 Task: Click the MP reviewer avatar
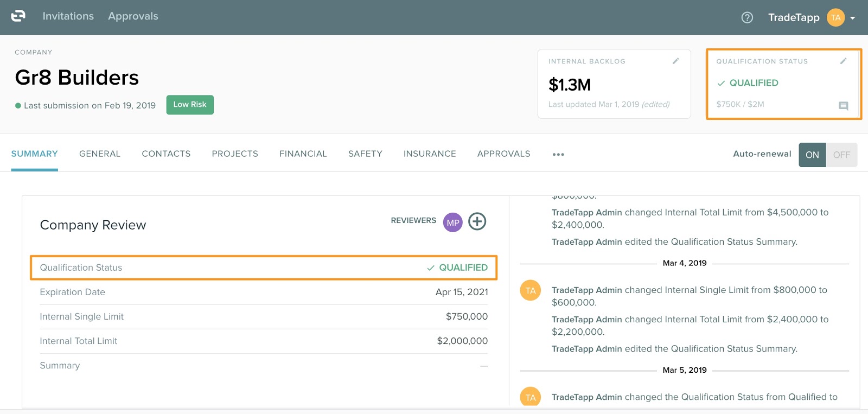click(x=452, y=222)
